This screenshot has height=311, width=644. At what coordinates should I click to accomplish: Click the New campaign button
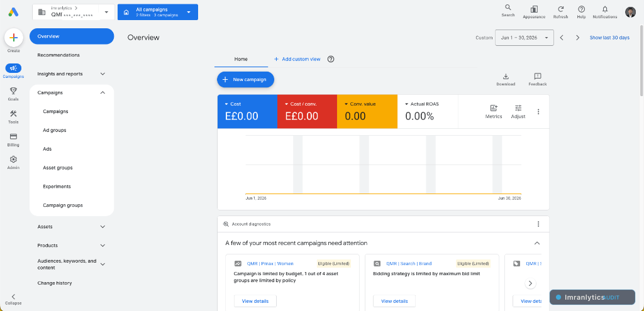click(245, 80)
